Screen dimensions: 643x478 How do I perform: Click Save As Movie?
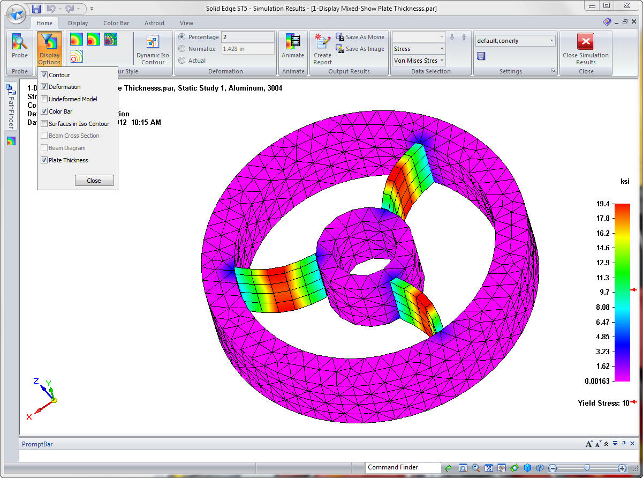pos(363,36)
